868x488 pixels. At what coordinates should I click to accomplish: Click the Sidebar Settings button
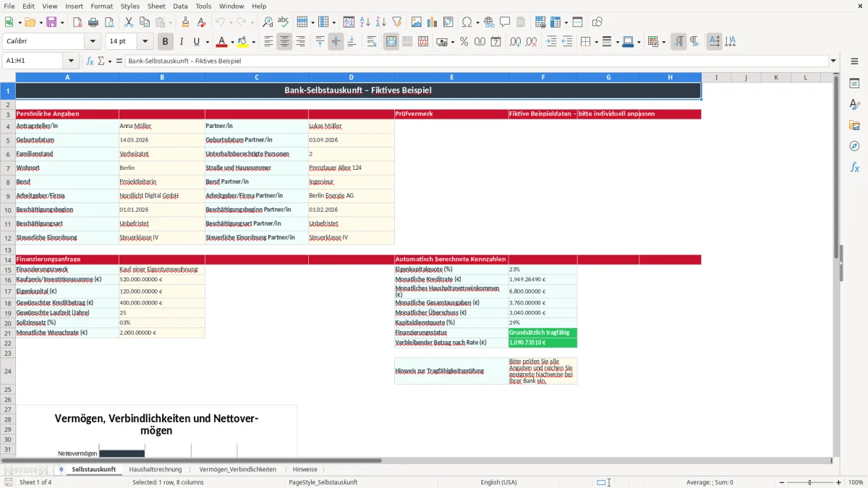tap(854, 61)
